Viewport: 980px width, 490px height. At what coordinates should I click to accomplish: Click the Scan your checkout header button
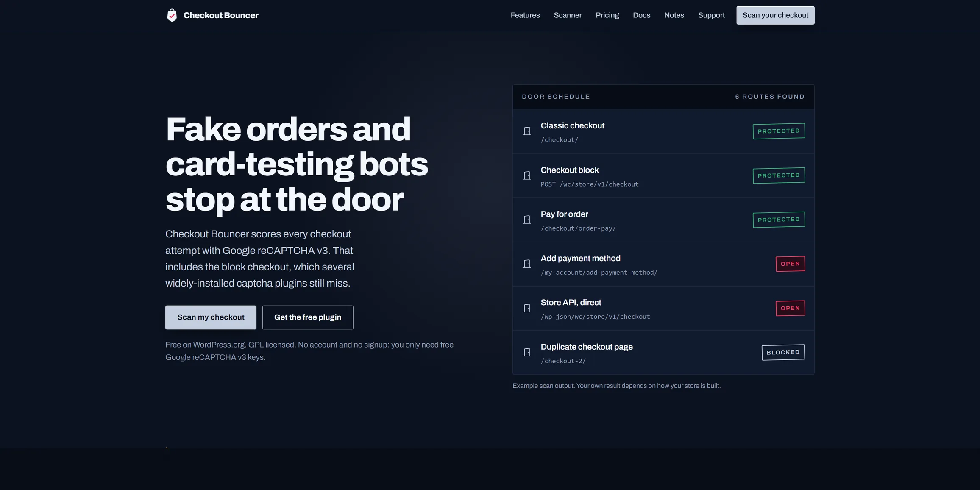point(775,15)
